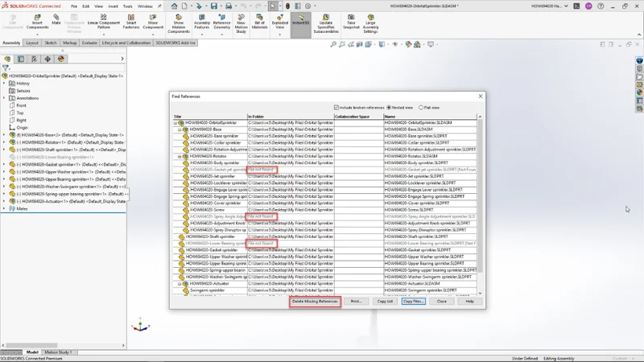Select the Front plane in feature tree
This screenshot has height=362, width=644.
21,105
